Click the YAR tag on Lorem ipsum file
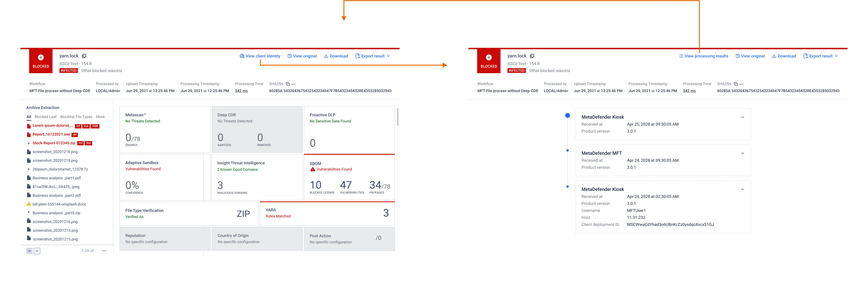868x283 pixels. pyautogui.click(x=95, y=126)
